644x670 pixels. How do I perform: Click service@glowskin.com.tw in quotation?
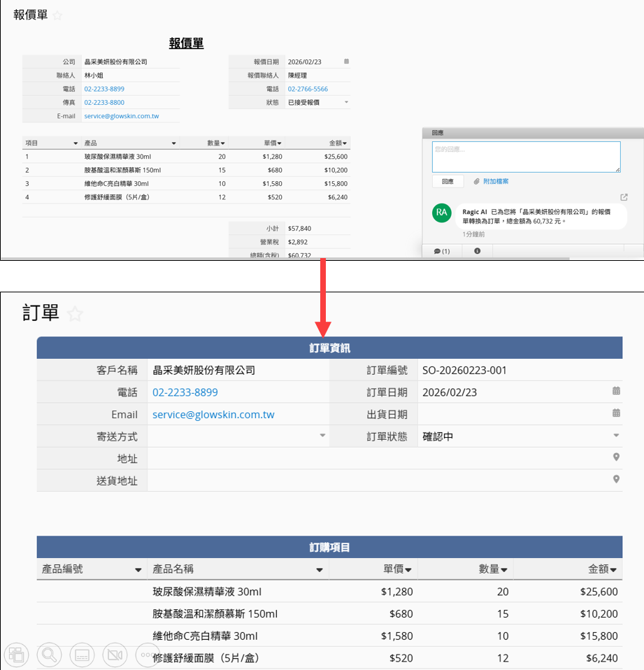122,116
